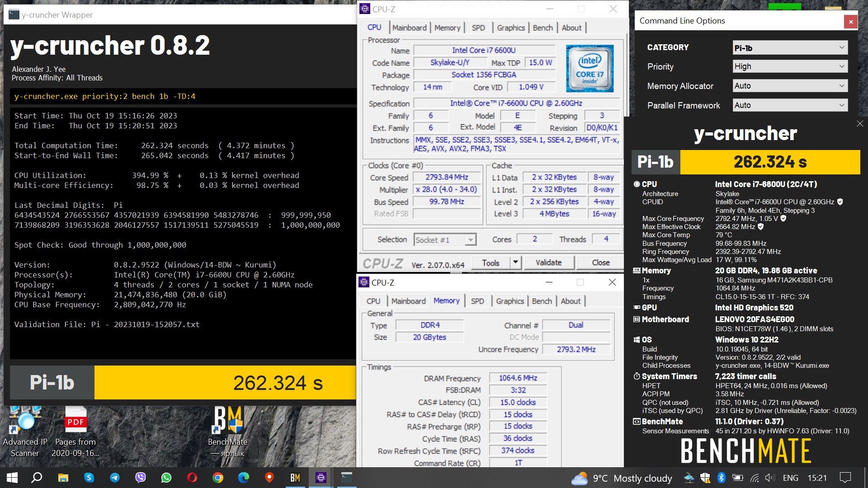This screenshot has width=868, height=488.
Task: Open the Parallel Framework dropdown
Action: [790, 105]
